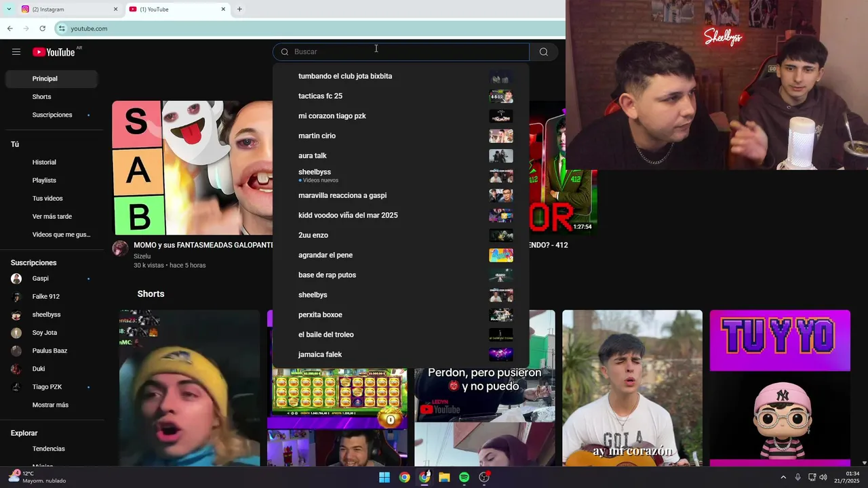This screenshot has height=488, width=868.
Task: Open Shorts in the sidebar
Action: click(x=52, y=97)
